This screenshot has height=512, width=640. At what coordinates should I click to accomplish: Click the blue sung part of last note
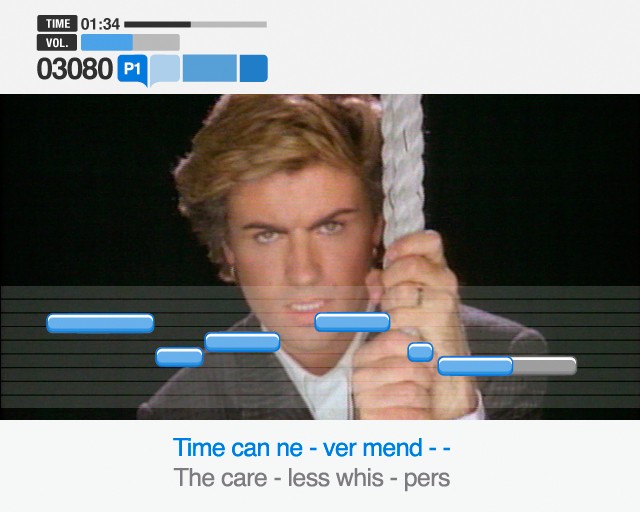pyautogui.click(x=476, y=366)
